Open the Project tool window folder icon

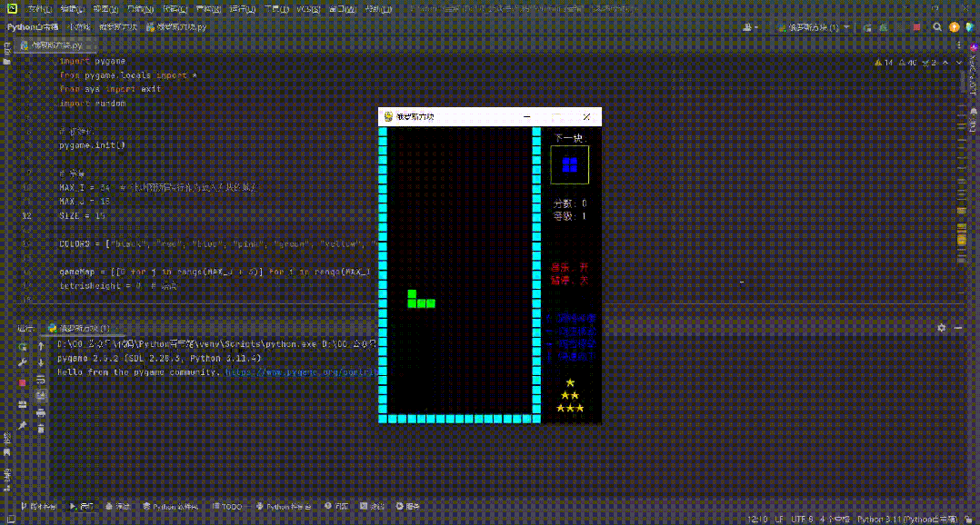click(x=7, y=61)
